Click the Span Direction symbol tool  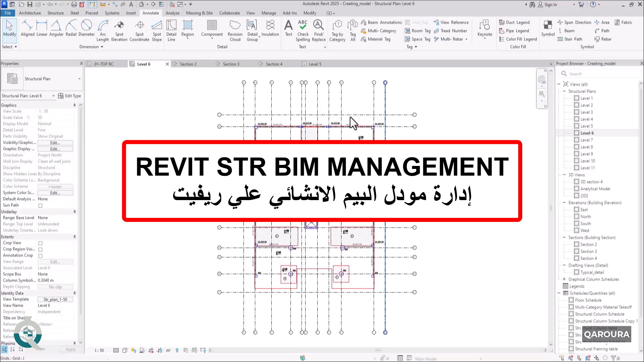point(574,22)
